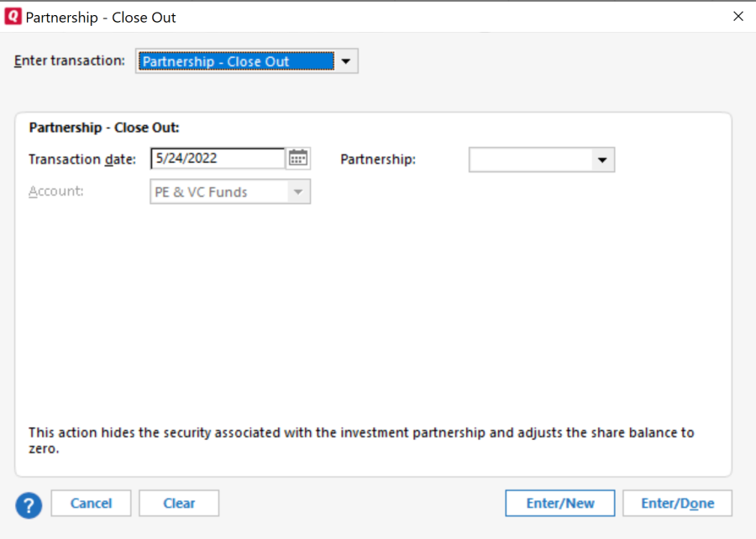This screenshot has height=539, width=756.
Task: Click into the Transaction date field
Action: coord(218,159)
